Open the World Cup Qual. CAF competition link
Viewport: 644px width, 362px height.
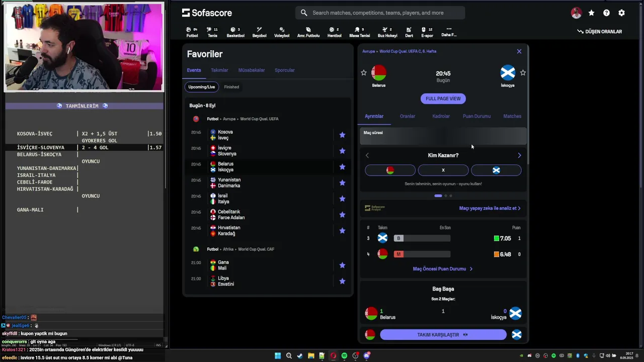click(256, 249)
